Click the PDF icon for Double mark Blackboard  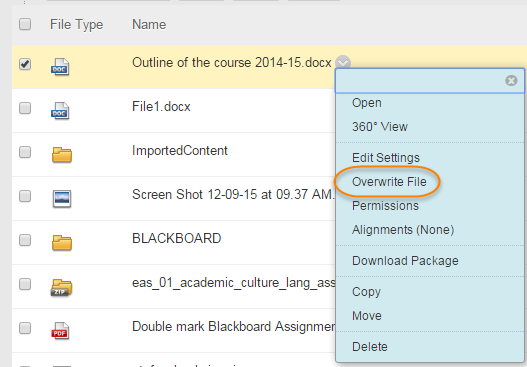click(x=60, y=331)
